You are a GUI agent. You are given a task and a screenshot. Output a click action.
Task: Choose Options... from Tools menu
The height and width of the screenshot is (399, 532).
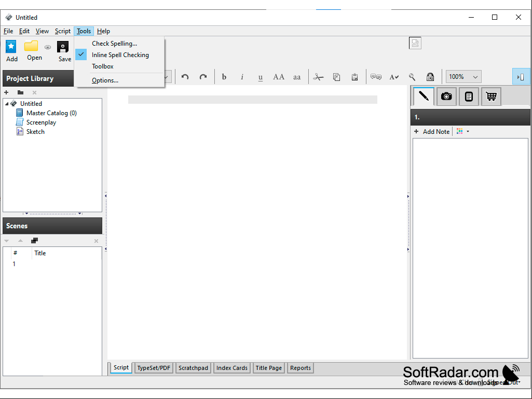tap(105, 80)
